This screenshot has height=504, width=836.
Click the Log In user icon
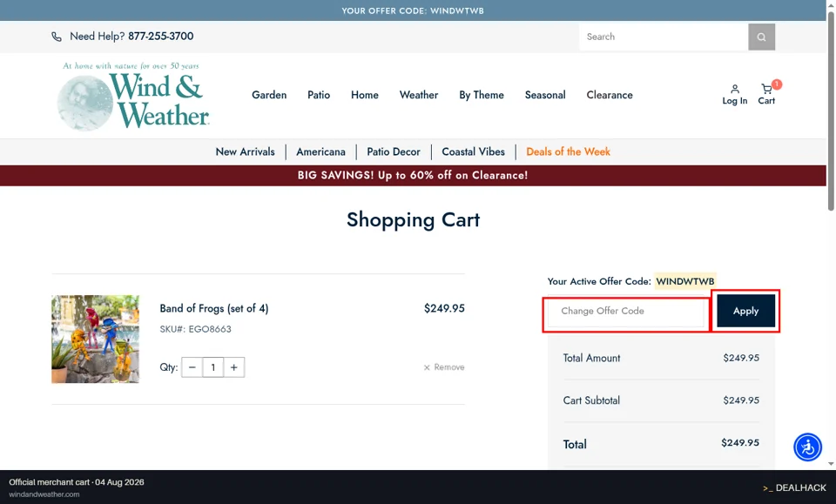click(x=735, y=89)
